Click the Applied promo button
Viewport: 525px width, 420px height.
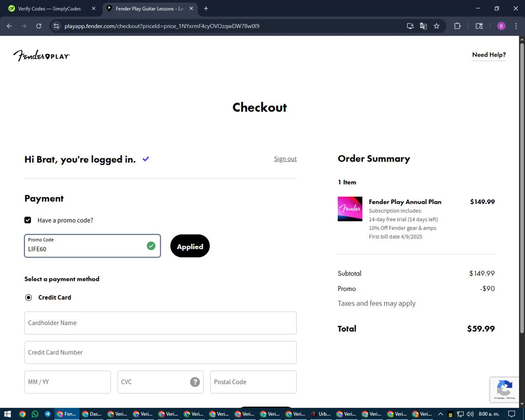190,246
